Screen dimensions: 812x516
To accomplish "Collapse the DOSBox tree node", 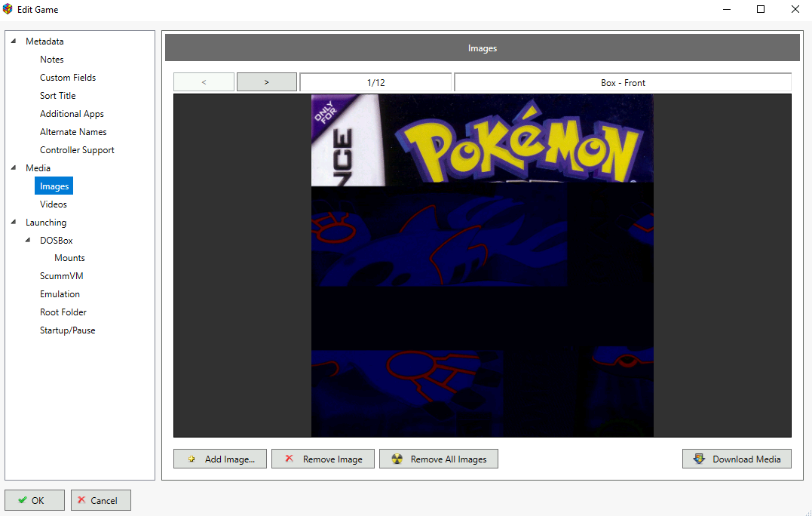I will point(28,241).
